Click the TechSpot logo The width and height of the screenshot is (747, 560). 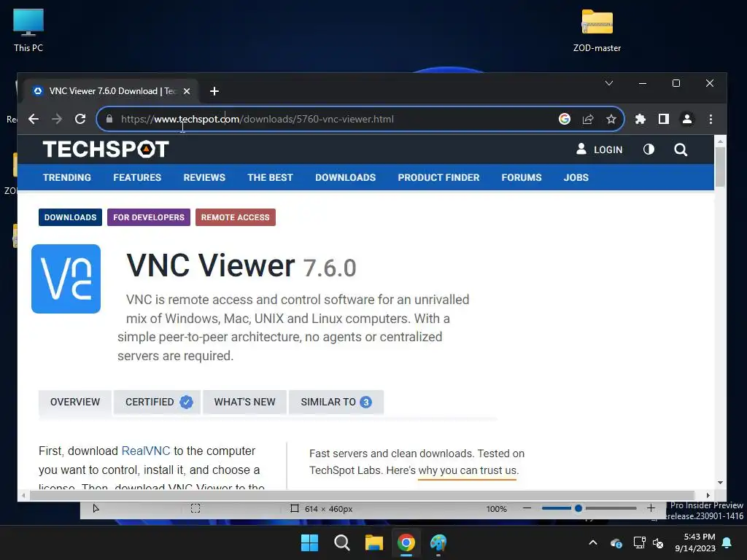click(106, 149)
